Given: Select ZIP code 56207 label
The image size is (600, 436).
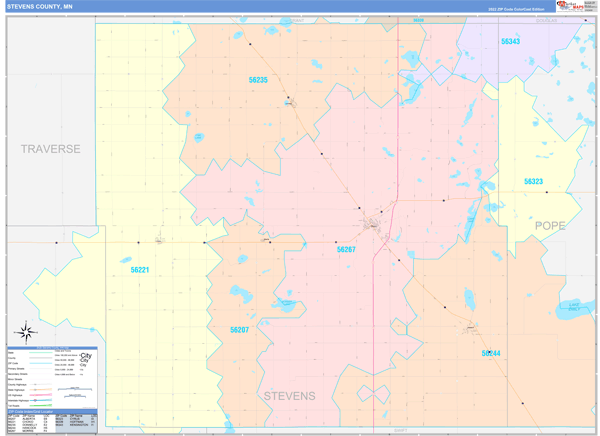Looking at the screenshot, I should [x=240, y=329].
